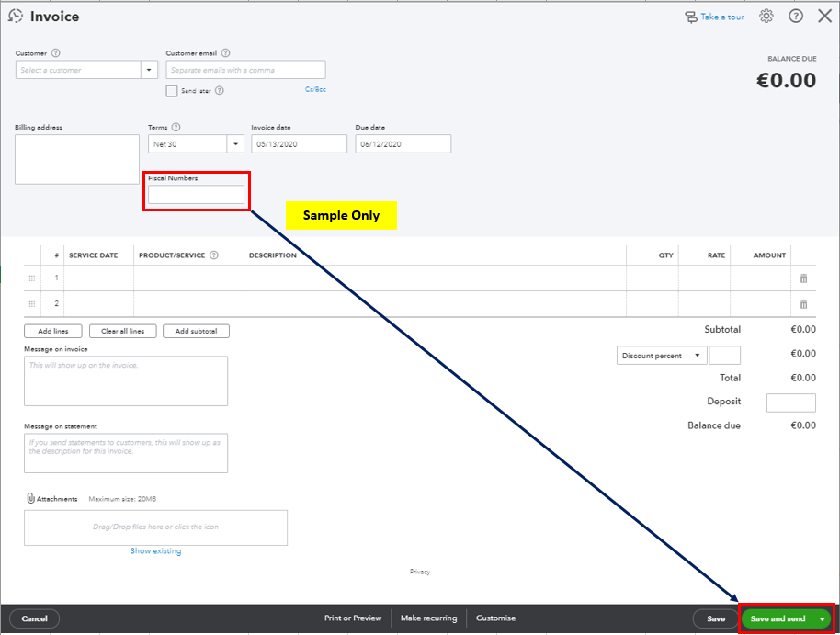This screenshot has height=635, width=840.
Task: Click the Add subtotal button
Action: pyautogui.click(x=196, y=331)
